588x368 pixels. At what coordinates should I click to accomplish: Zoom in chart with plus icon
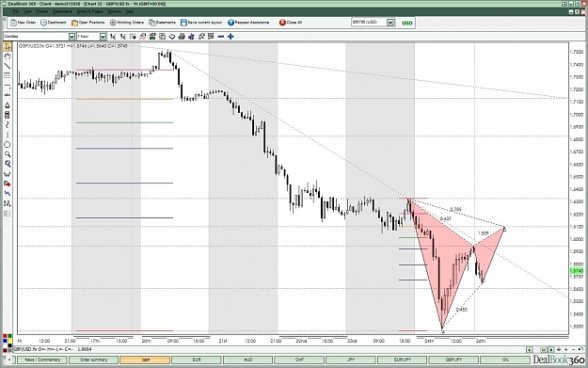(x=230, y=37)
